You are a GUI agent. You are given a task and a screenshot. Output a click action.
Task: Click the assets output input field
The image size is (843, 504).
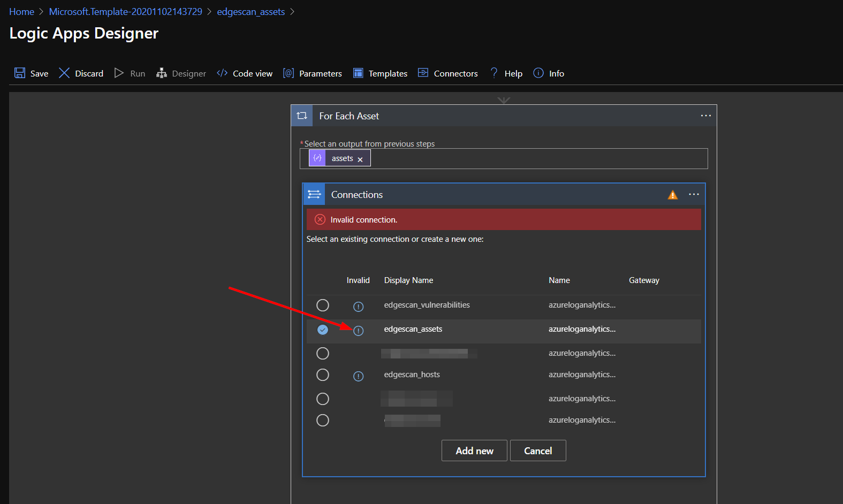click(504, 158)
